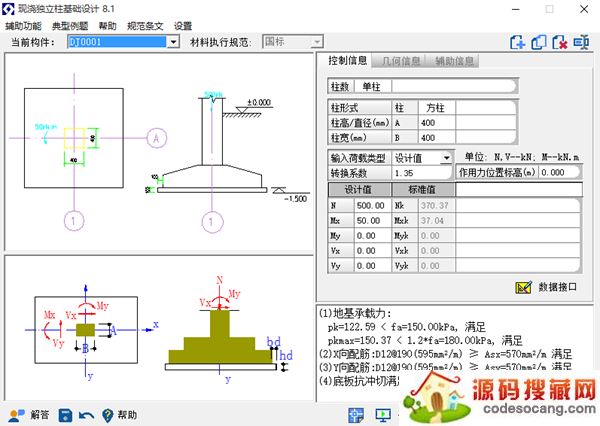The height and width of the screenshot is (426, 600).
Task: Click the 方柱 column shape cell
Action: tap(436, 108)
